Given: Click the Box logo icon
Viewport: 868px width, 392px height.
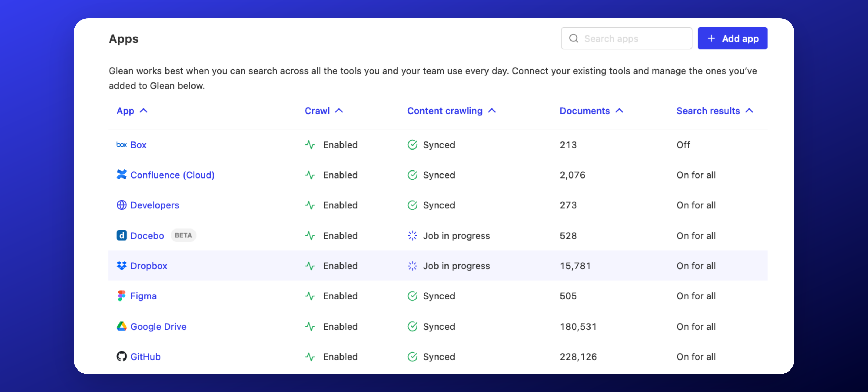Looking at the screenshot, I should point(121,145).
